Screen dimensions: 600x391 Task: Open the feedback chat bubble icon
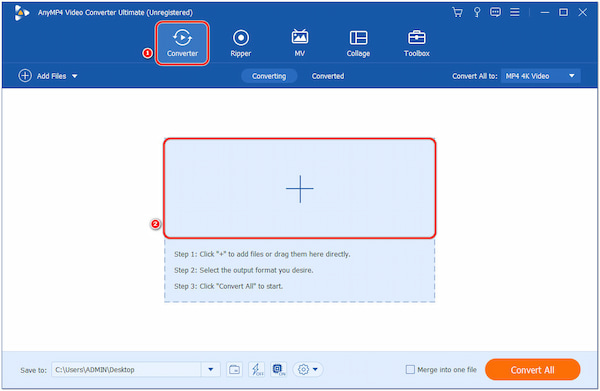coord(495,12)
